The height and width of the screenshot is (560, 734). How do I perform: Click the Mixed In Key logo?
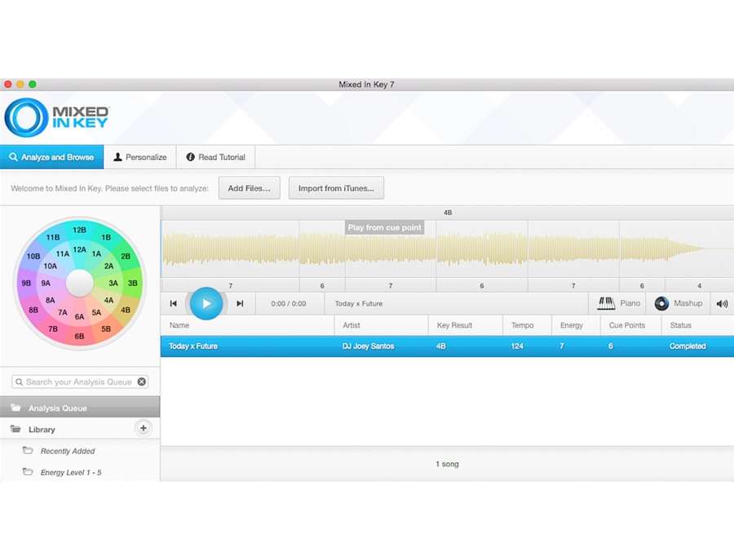coord(56,117)
